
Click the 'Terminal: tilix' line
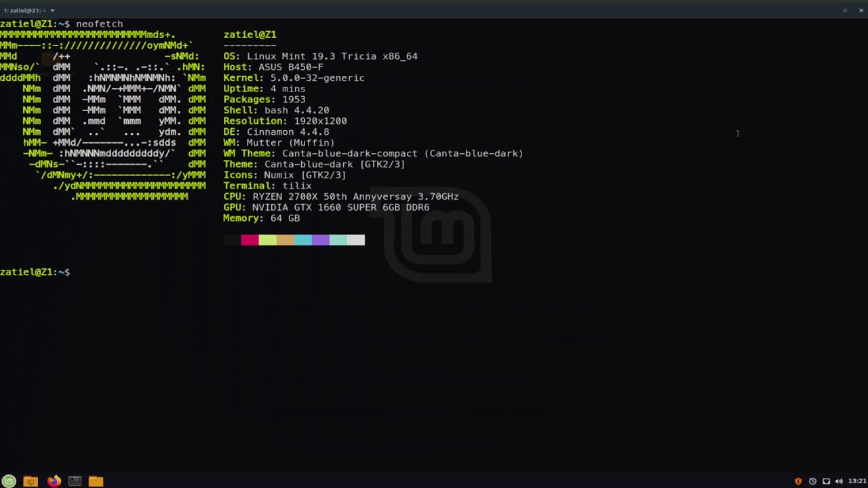point(267,186)
